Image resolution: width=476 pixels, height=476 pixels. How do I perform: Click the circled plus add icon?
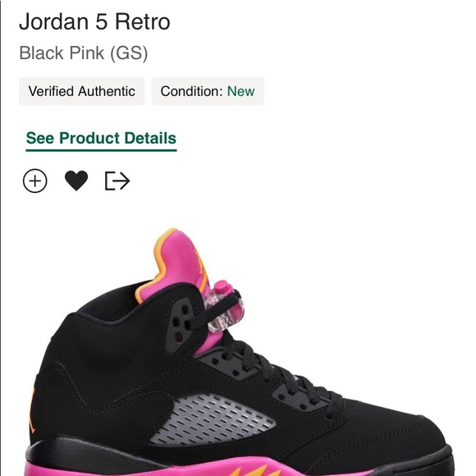pos(35,181)
